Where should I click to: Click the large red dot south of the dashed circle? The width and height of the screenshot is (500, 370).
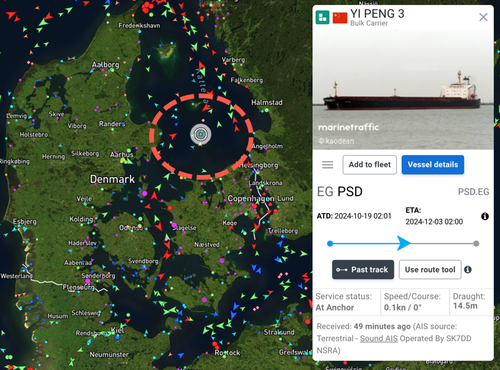(x=170, y=208)
